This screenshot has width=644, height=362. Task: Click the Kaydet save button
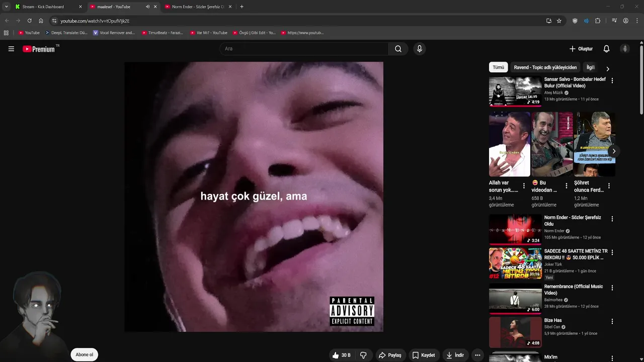click(x=424, y=355)
